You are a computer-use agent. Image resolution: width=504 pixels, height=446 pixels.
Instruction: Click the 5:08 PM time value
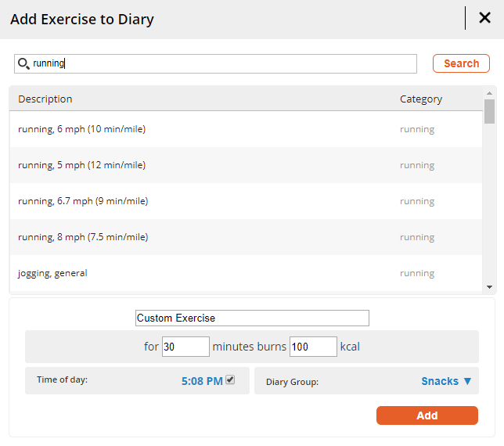tap(202, 381)
